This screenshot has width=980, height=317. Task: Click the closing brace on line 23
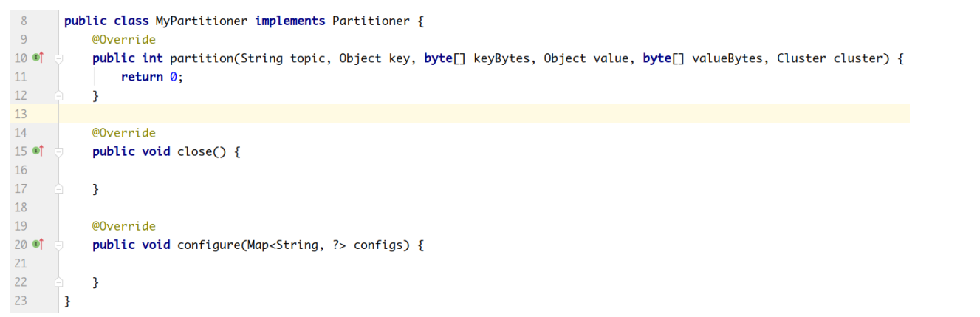[x=68, y=301]
